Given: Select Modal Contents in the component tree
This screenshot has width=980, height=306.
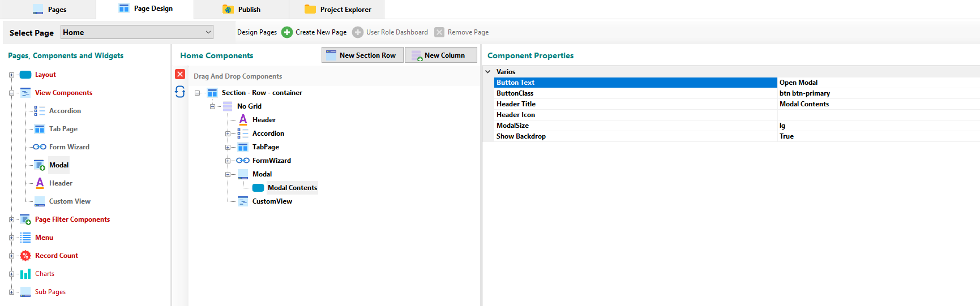Looking at the screenshot, I should click(292, 188).
